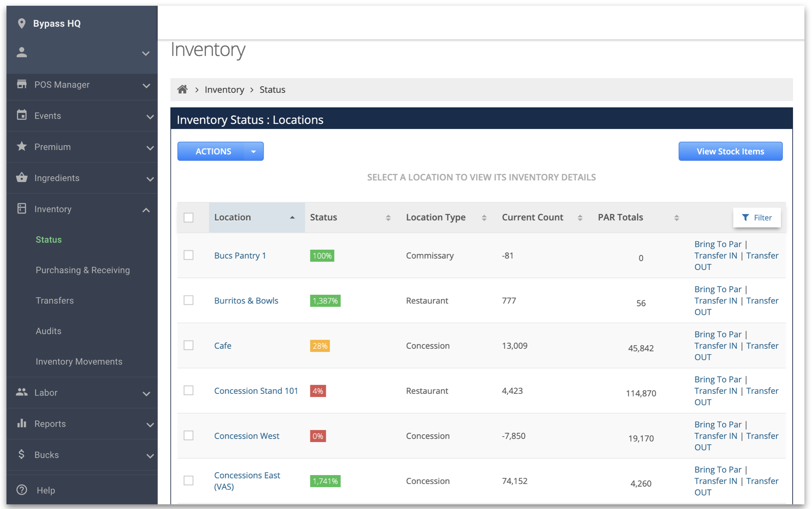Click the Help question mark icon
This screenshot has height=509, width=812.
(22, 490)
